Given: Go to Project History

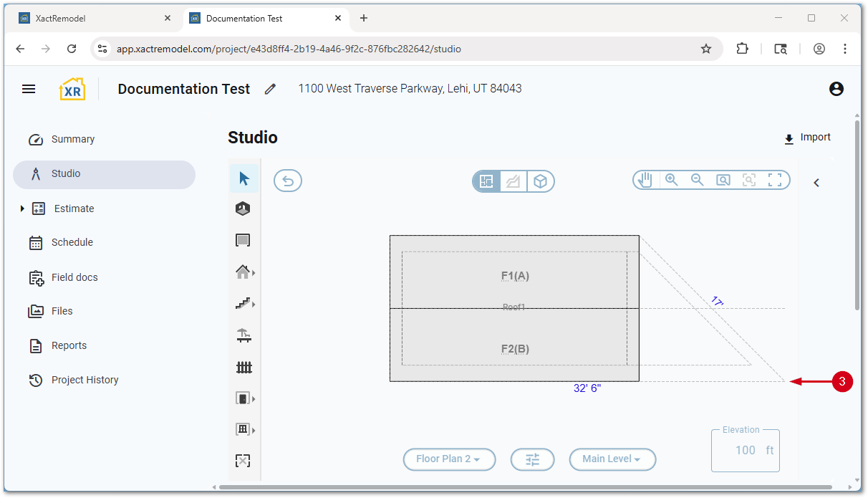Looking at the screenshot, I should [85, 380].
